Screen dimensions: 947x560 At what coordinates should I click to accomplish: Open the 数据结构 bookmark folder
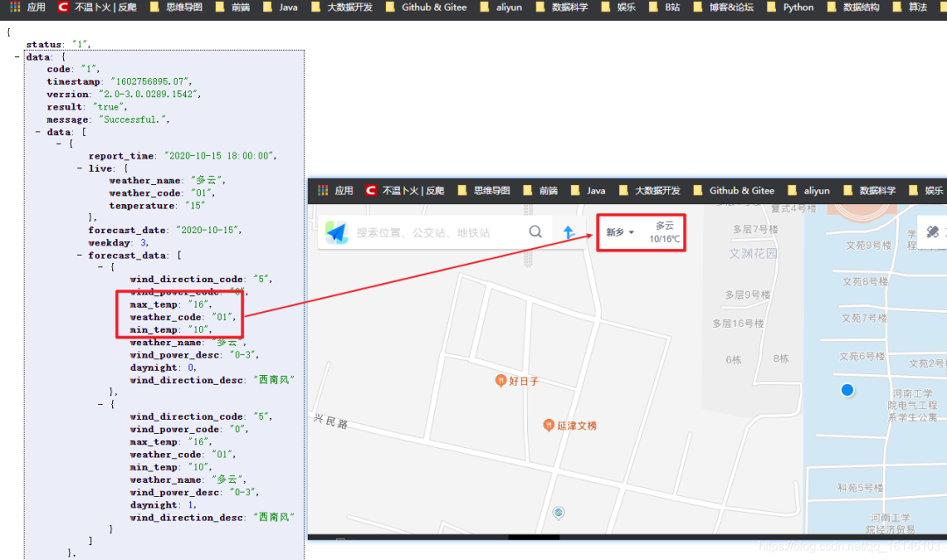tap(853, 7)
